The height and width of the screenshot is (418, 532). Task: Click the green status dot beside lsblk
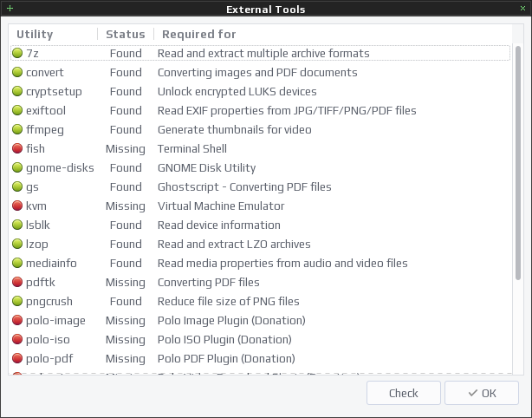tap(17, 225)
